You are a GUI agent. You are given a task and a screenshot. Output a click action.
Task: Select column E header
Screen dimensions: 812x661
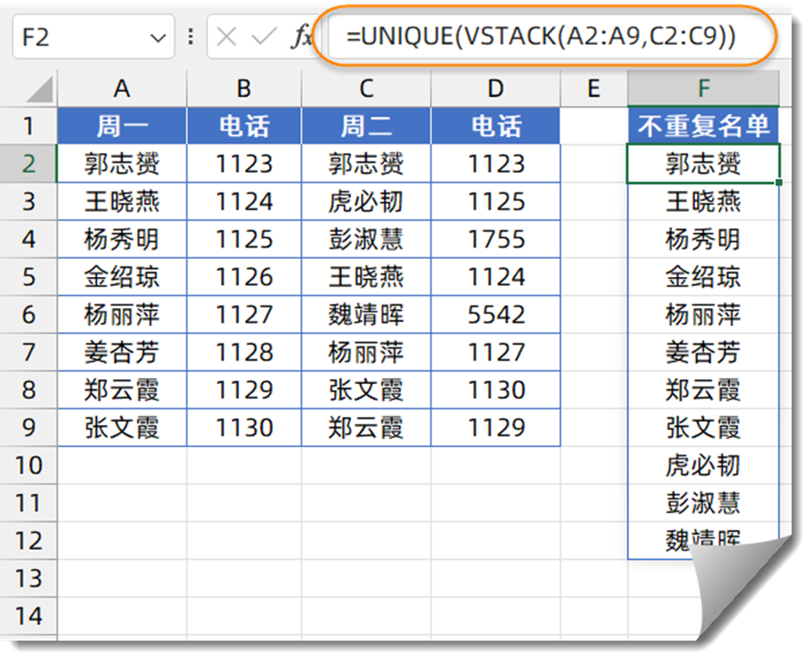click(x=593, y=88)
